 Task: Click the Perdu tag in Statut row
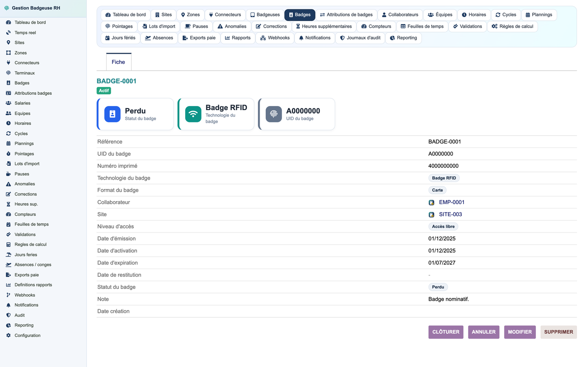click(438, 287)
